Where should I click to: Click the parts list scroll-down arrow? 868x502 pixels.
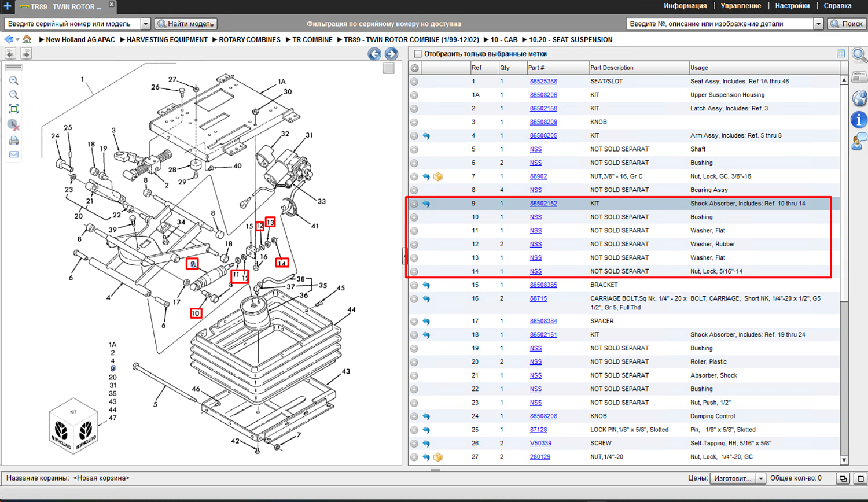[844, 460]
